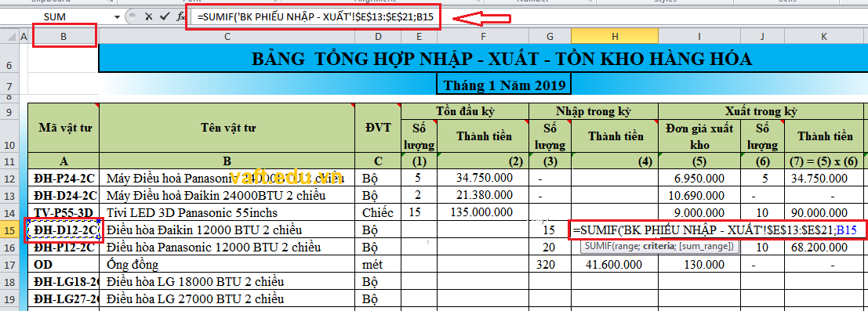
Task: Open the Insert Function fx dialog
Action: point(180,17)
